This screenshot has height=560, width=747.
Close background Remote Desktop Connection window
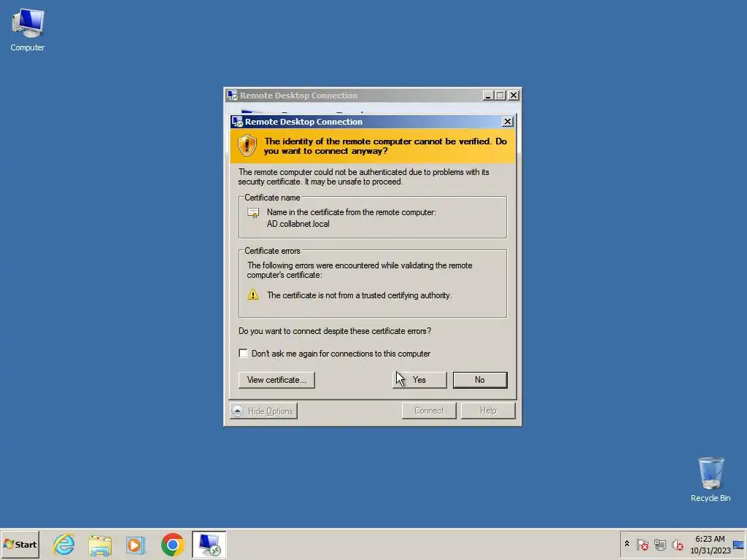[x=514, y=96]
